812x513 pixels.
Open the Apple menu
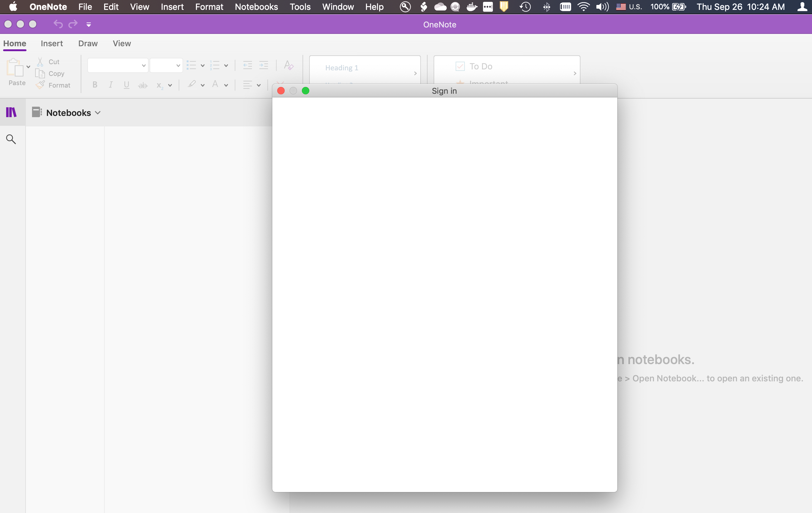(x=13, y=7)
